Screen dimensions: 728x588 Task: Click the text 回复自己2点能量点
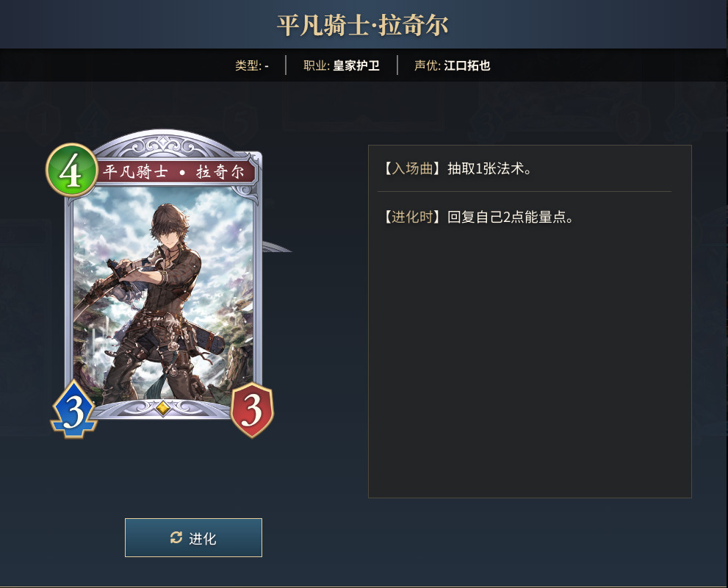[507, 217]
